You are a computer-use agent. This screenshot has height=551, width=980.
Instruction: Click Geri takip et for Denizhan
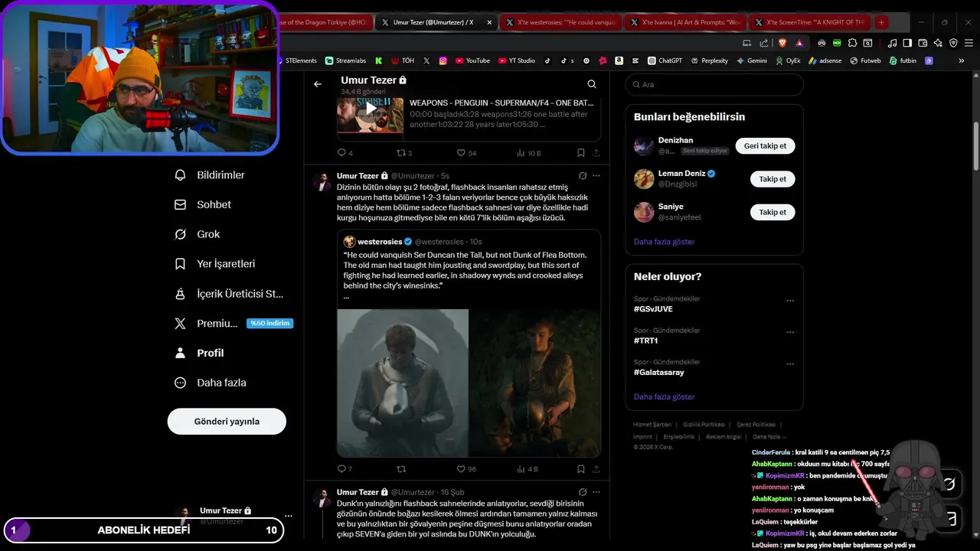pyautogui.click(x=766, y=146)
